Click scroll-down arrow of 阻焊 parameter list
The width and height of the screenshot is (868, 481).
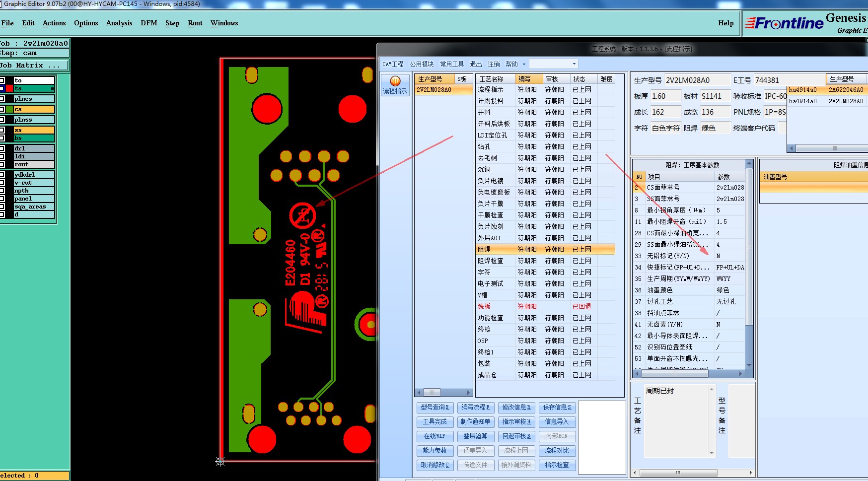click(x=749, y=366)
